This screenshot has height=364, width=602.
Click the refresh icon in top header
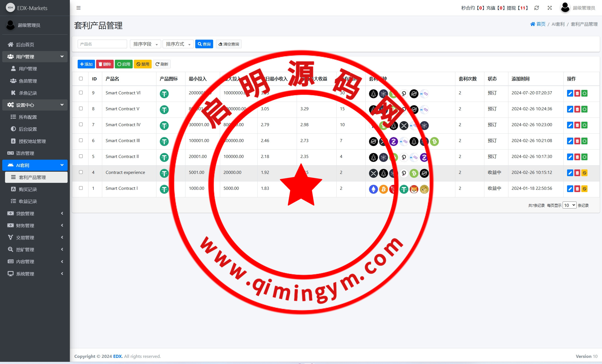(x=536, y=8)
